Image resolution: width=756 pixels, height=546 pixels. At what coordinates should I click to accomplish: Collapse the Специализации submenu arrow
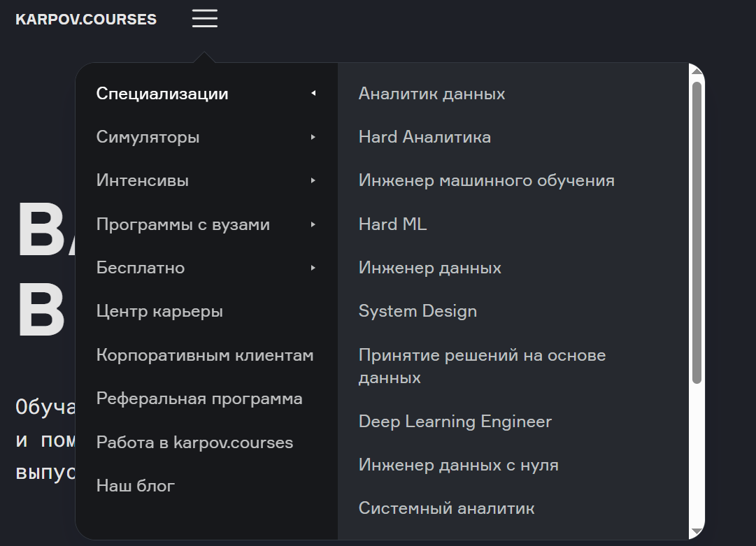pyautogui.click(x=313, y=93)
